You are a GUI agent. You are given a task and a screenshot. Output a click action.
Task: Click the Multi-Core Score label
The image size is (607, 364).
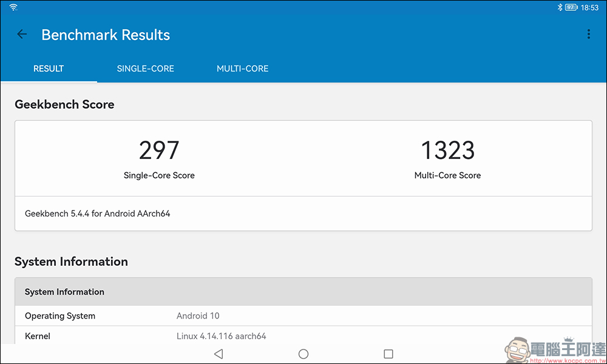[x=447, y=175]
